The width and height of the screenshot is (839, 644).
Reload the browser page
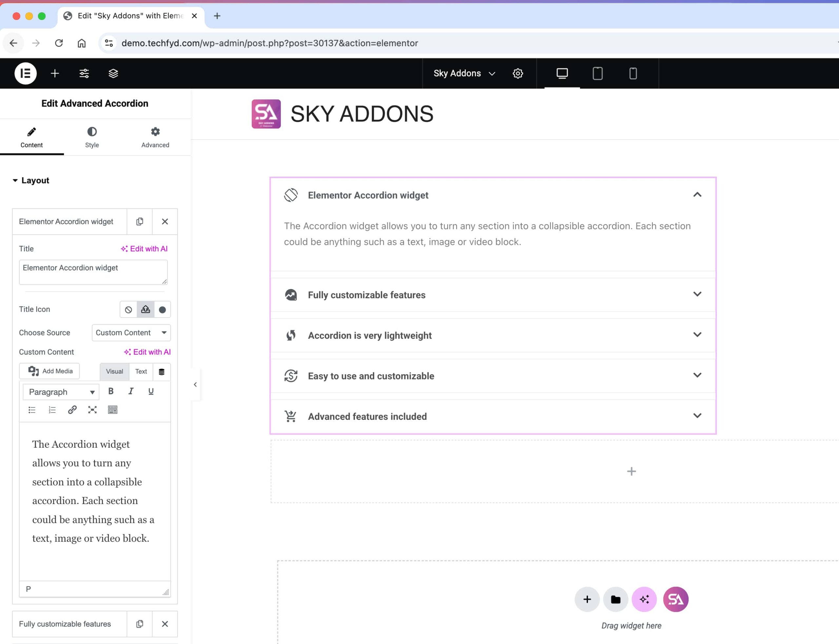pos(59,43)
